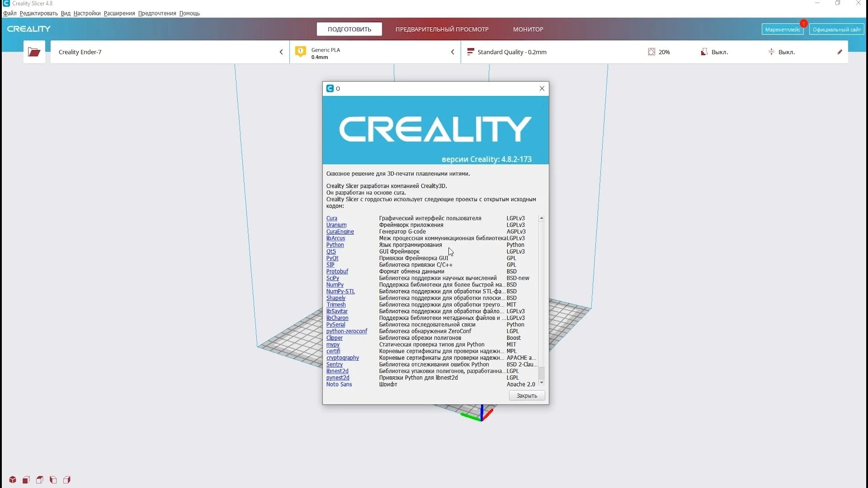The height and width of the screenshot is (488, 868).
Task: Open the file folder icon
Action: (x=34, y=52)
